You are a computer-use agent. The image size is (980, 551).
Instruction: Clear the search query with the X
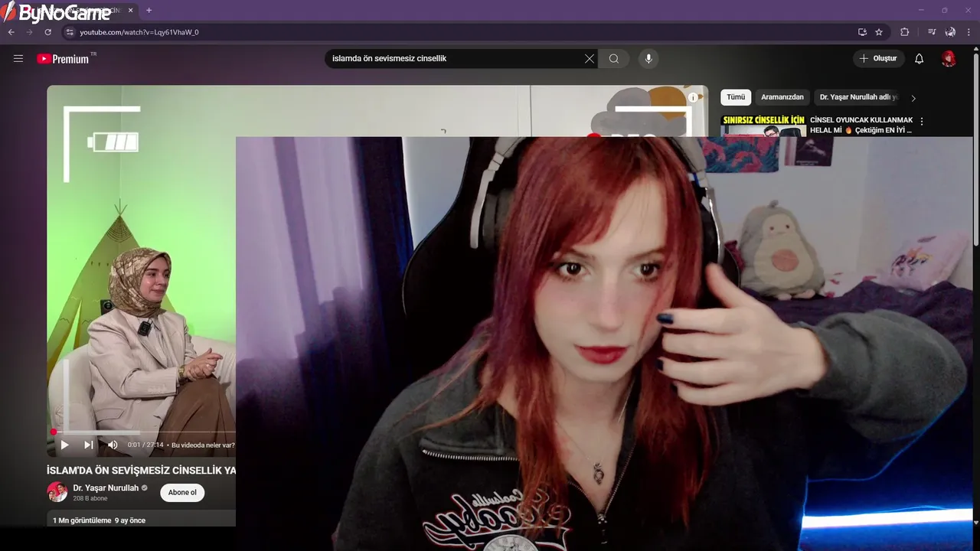[x=590, y=58]
